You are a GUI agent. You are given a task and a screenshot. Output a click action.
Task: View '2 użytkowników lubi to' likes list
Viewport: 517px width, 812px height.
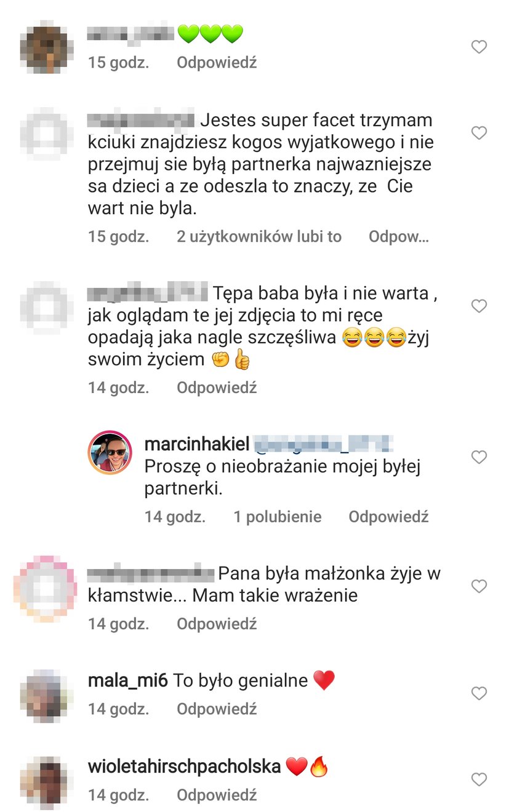coord(259,237)
